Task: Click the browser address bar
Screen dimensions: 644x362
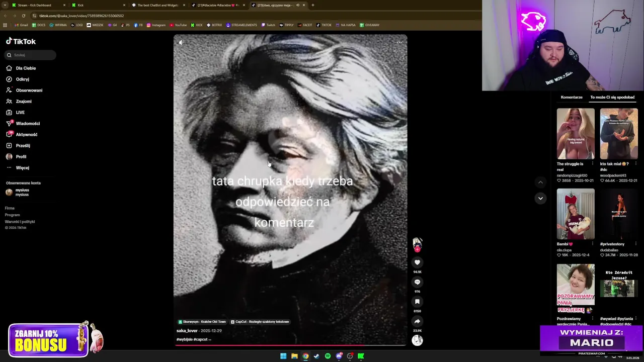Action: [x=252, y=16]
